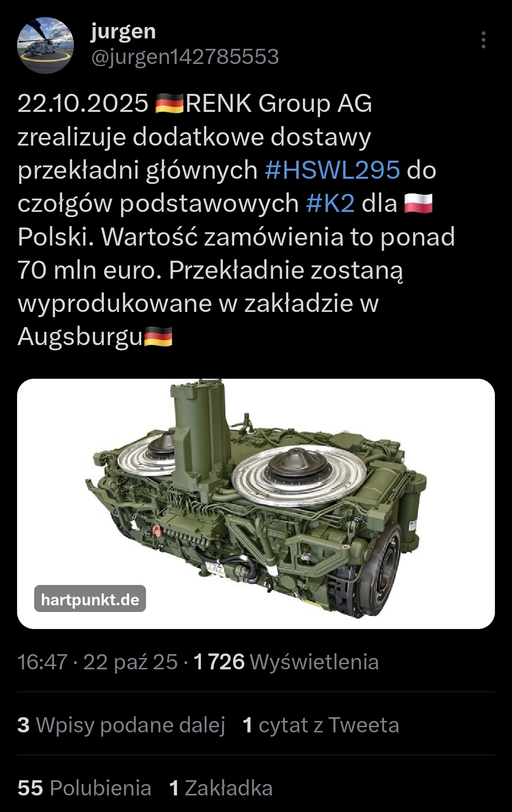Tap the tweet text mentioning RENK Group AG
This screenshot has height=812, width=512.
click(x=236, y=219)
